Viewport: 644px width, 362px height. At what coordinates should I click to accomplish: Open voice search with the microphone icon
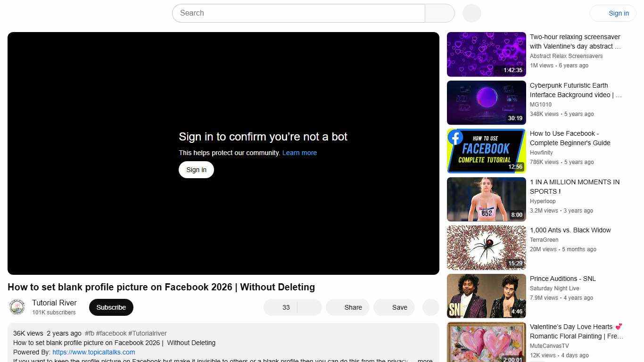tap(471, 13)
